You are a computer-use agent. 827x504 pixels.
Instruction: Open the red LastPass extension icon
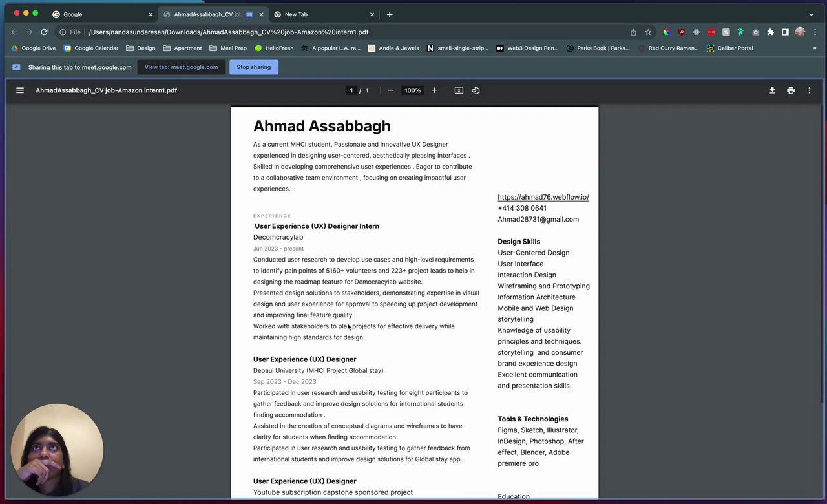(711, 32)
